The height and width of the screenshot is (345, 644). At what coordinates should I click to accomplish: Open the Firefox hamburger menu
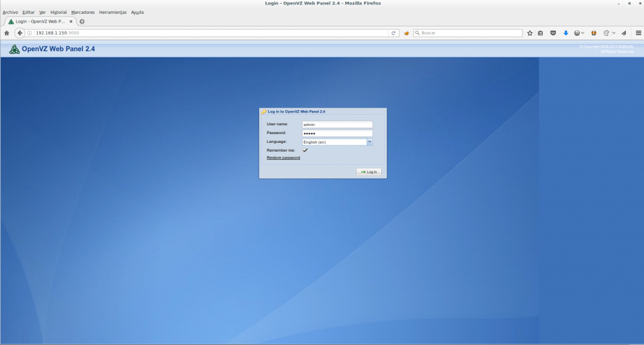(639, 33)
